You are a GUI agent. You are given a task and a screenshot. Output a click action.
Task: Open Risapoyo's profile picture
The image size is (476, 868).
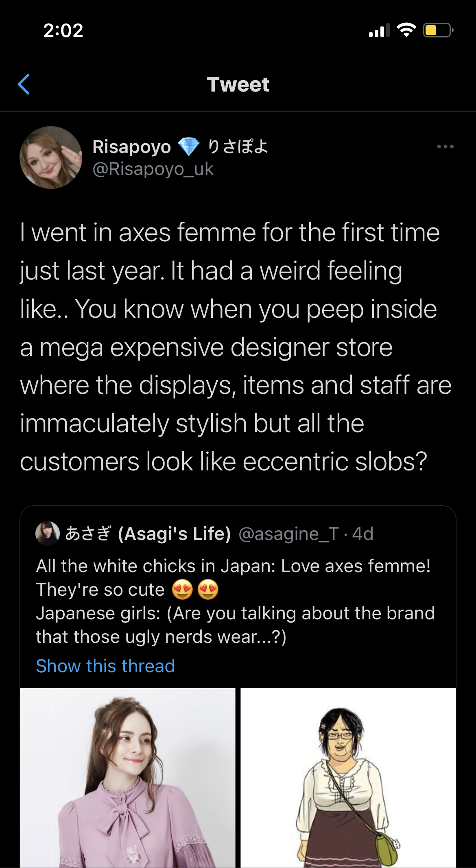(51, 157)
